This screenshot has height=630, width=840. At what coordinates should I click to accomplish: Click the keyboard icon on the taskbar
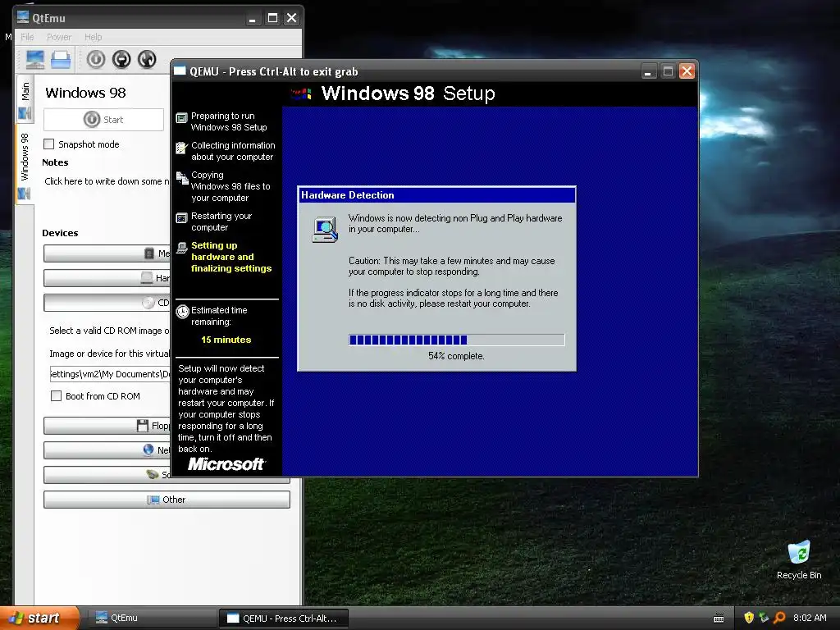[719, 619]
